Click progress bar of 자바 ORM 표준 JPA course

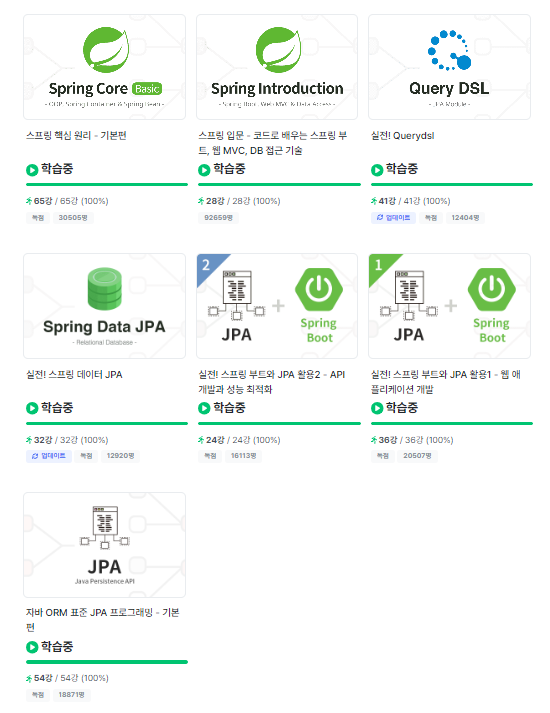(x=107, y=662)
